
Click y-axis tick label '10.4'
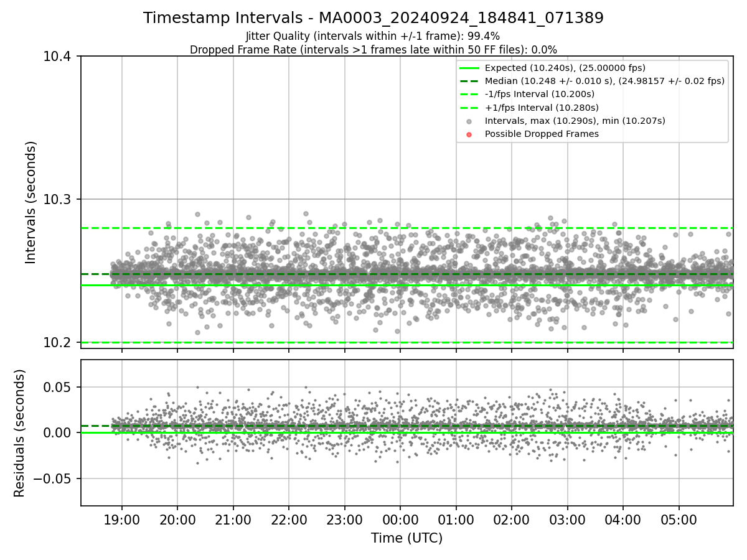57,57
